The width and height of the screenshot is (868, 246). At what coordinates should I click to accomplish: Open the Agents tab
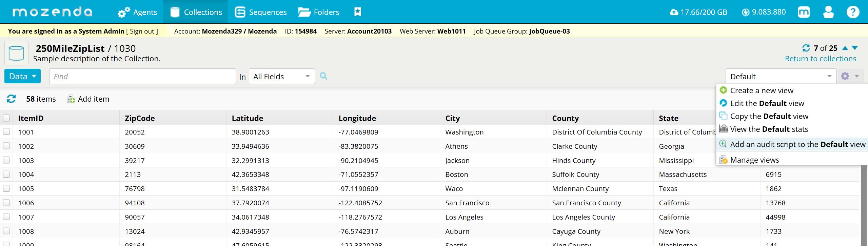(x=137, y=12)
